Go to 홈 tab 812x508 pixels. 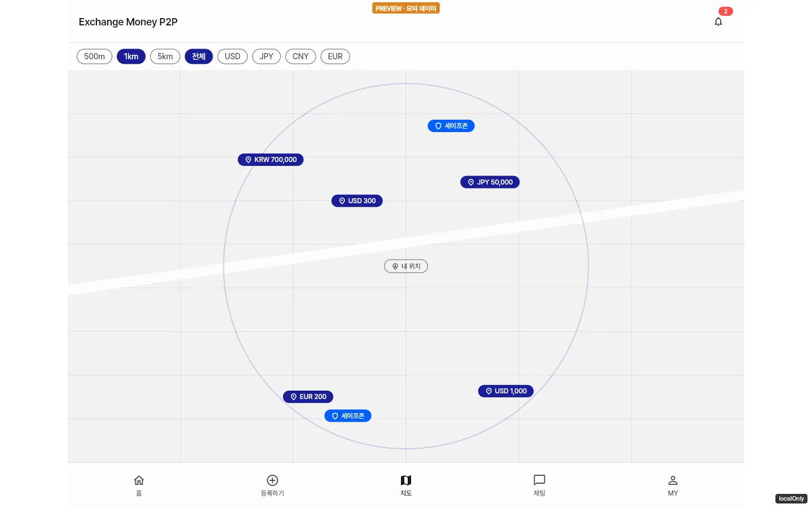(139, 485)
